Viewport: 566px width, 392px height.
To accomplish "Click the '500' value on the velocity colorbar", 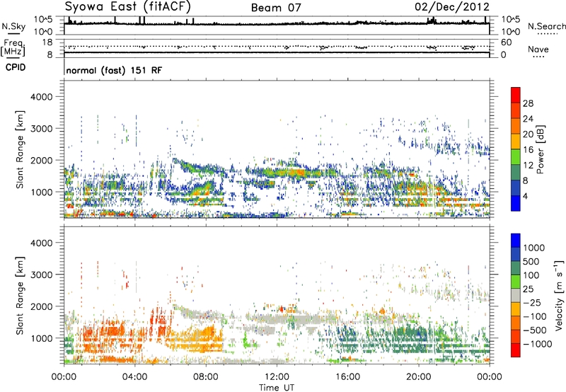I will (x=531, y=262).
